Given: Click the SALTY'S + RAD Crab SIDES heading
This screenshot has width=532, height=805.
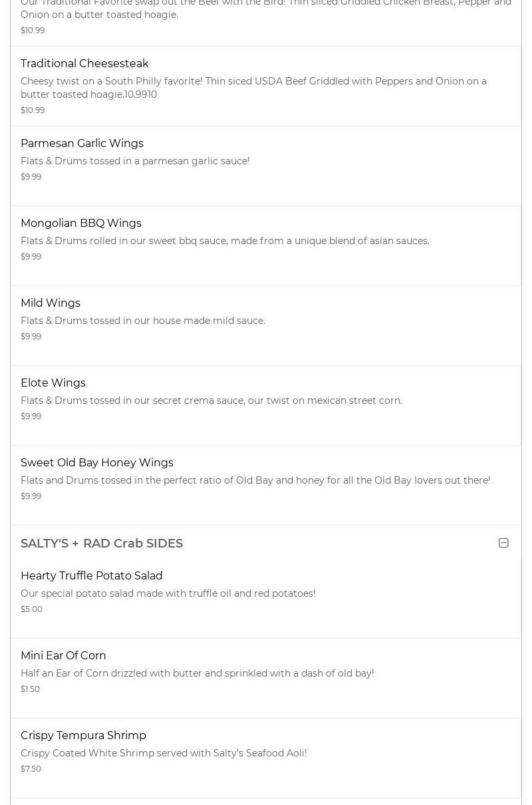Looking at the screenshot, I should (102, 544).
